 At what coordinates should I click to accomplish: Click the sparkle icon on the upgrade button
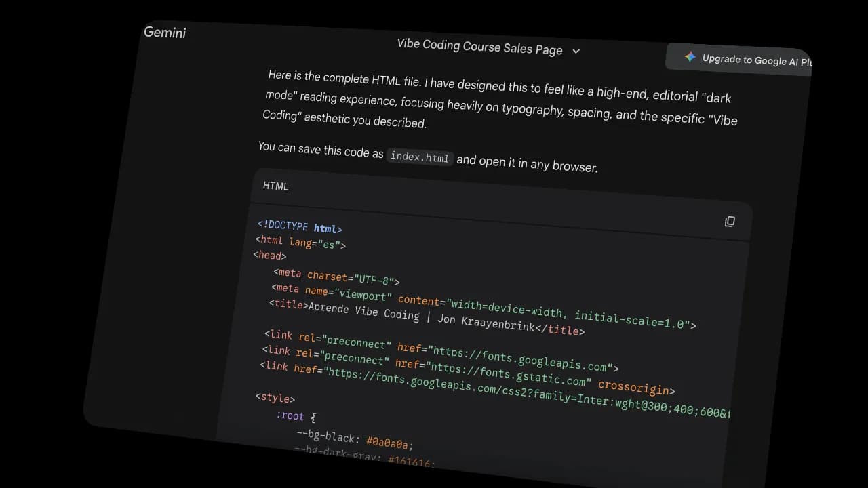click(x=690, y=57)
